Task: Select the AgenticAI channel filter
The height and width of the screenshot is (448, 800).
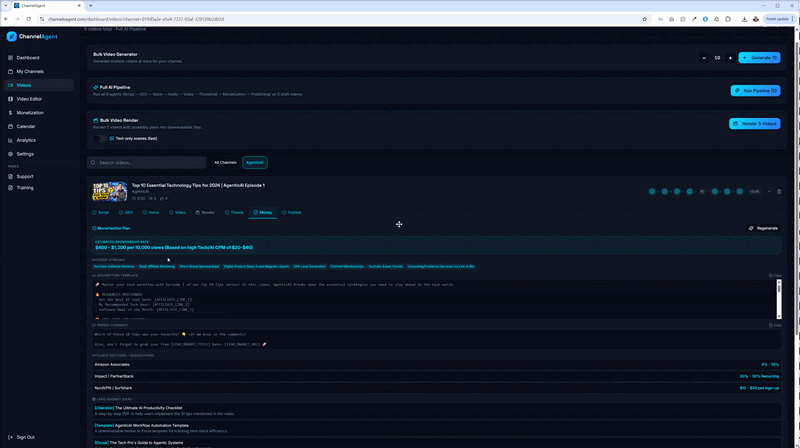Action: [255, 162]
